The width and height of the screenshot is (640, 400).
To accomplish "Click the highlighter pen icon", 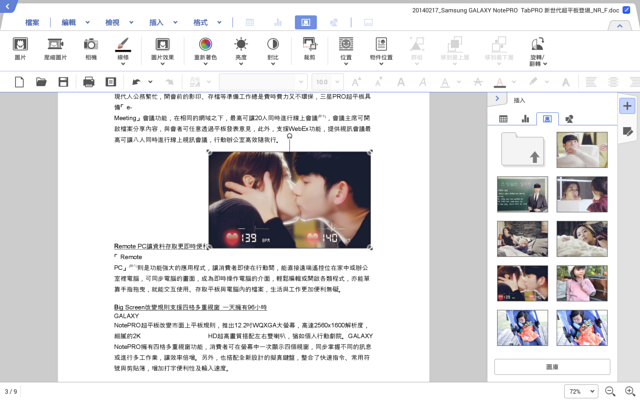I will [533, 82].
